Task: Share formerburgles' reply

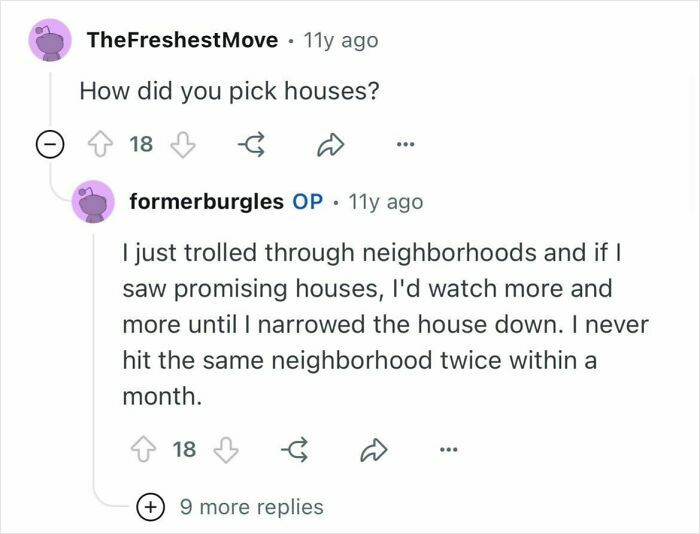Action: 373,450
